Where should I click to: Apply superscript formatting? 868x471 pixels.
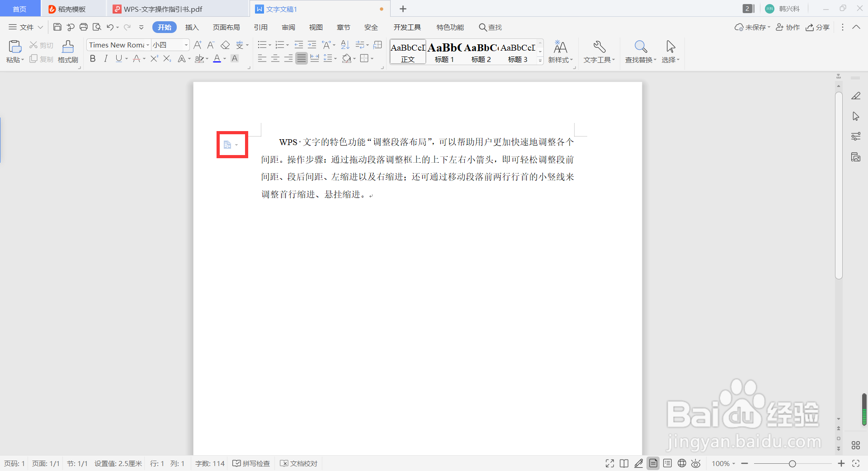click(154, 58)
